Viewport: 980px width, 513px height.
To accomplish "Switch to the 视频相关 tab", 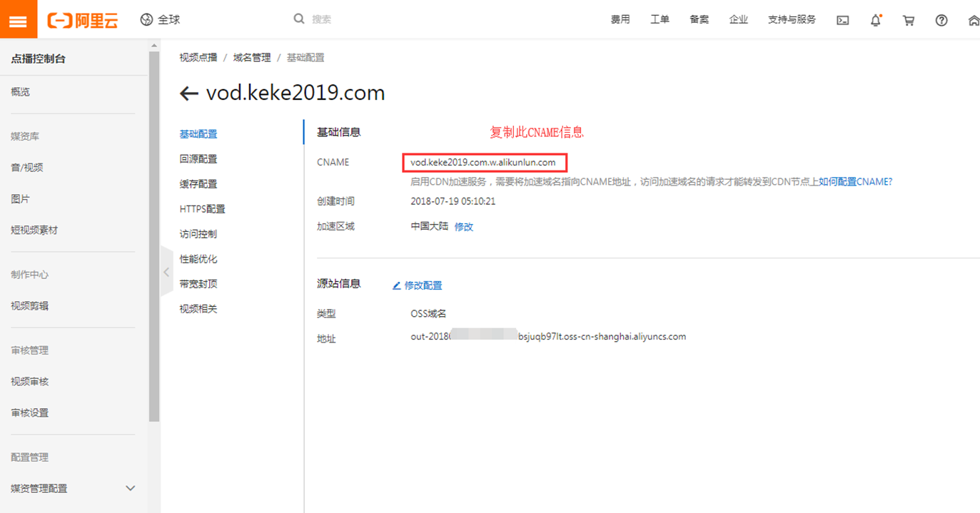I will click(x=198, y=309).
